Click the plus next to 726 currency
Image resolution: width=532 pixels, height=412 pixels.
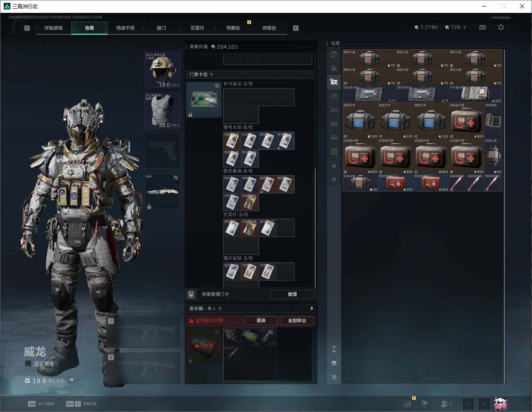(465, 27)
